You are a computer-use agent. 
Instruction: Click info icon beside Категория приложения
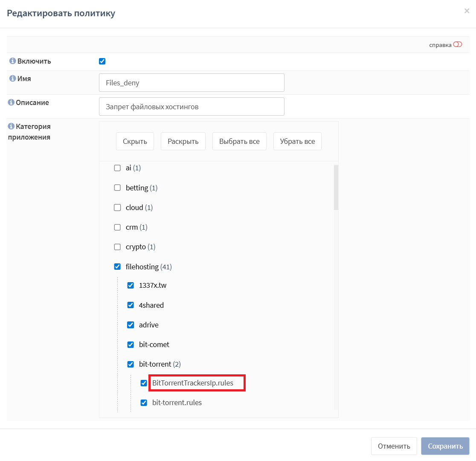(11, 127)
